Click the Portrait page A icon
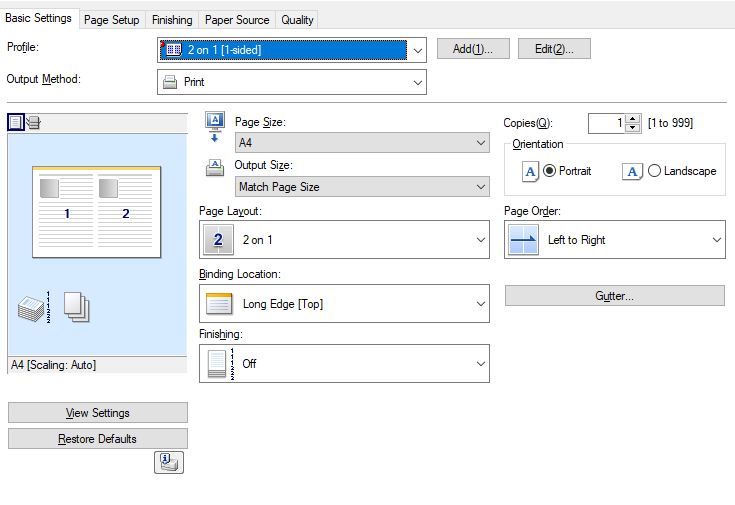Screen dimensions: 735x505 click(530, 171)
